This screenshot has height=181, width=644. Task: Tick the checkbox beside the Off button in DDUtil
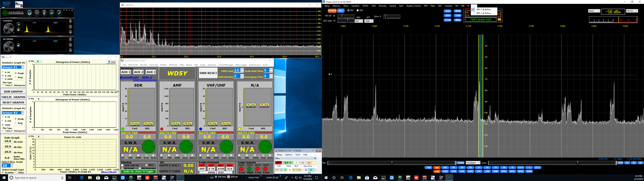pyautogui.click(x=315, y=170)
